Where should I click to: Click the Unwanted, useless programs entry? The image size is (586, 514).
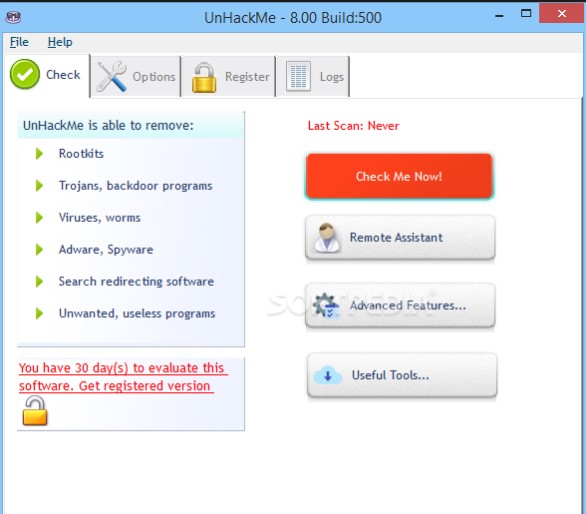[137, 313]
